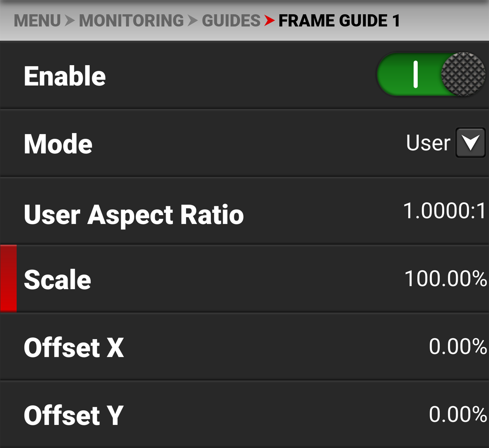Go back to MENU in breadcrumb

tap(37, 21)
